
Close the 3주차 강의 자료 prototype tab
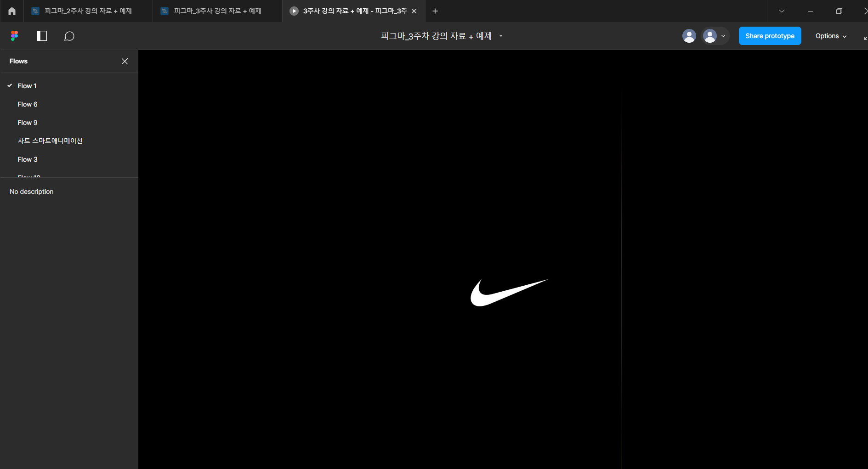pos(414,11)
